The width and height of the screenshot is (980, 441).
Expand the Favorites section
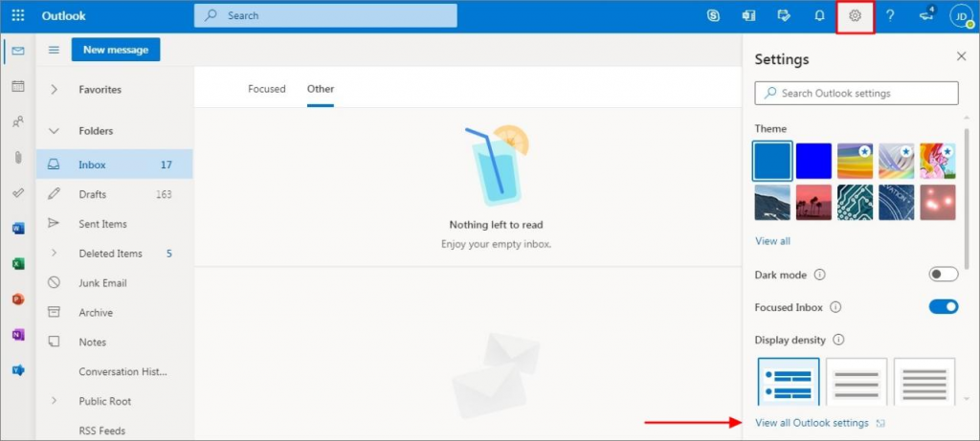coord(54,89)
